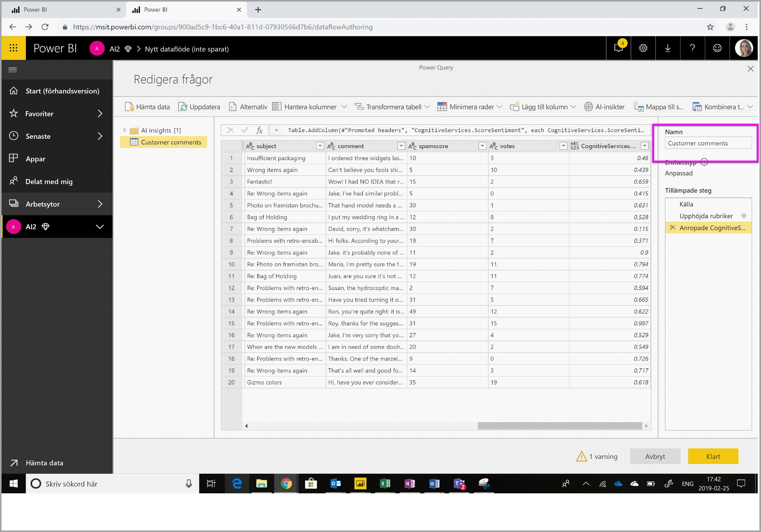The image size is (761, 532).
Task: Click the AI2 breadcrumb link
Action: [115, 49]
